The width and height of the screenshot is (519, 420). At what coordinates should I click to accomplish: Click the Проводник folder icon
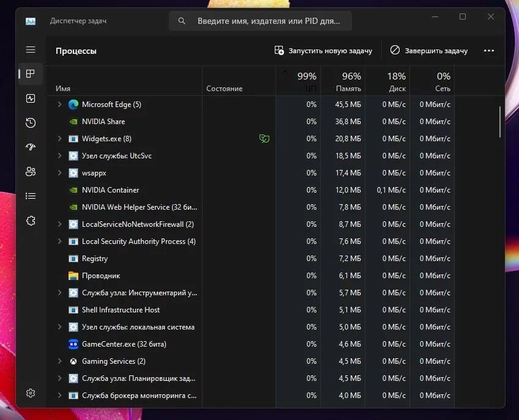pyautogui.click(x=73, y=276)
